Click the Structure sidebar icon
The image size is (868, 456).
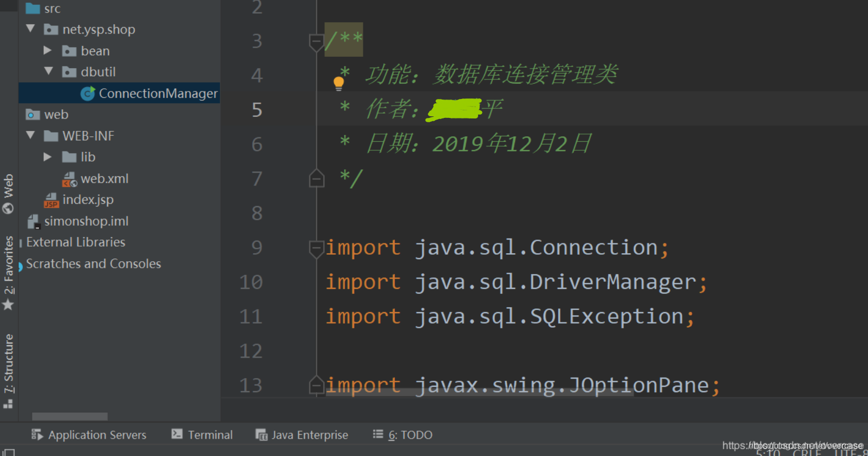(x=8, y=404)
